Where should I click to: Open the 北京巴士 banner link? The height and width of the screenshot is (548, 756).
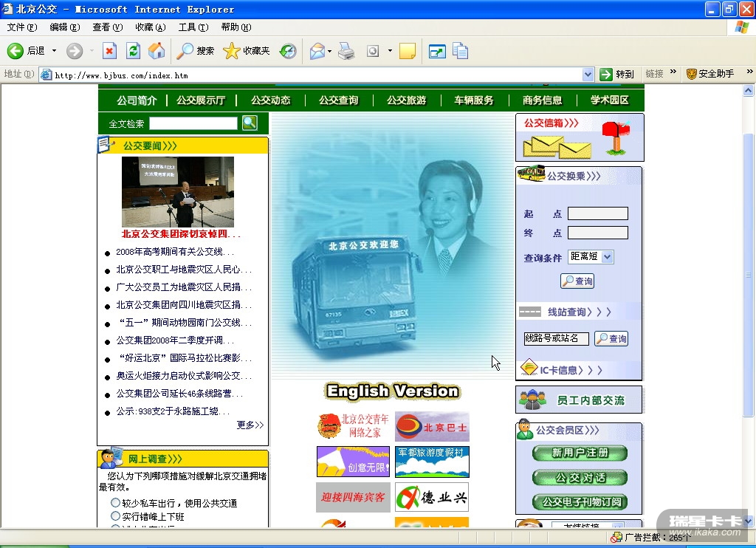pyautogui.click(x=432, y=426)
